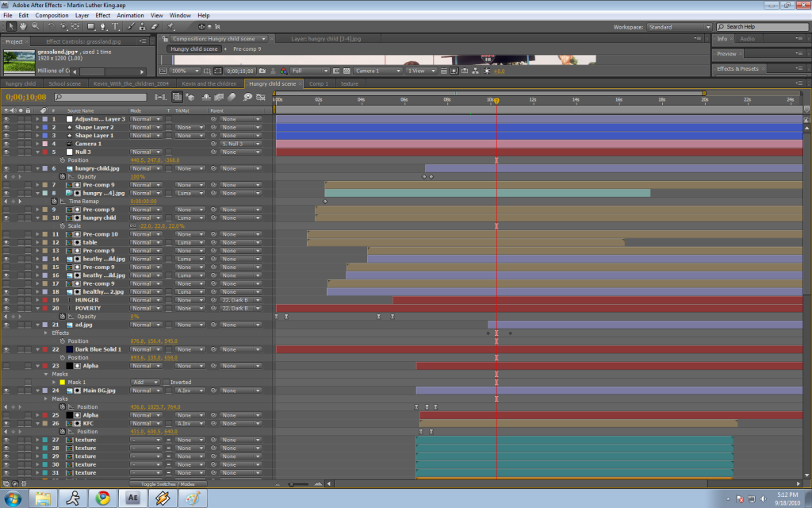Open the Composition menu

coord(52,15)
